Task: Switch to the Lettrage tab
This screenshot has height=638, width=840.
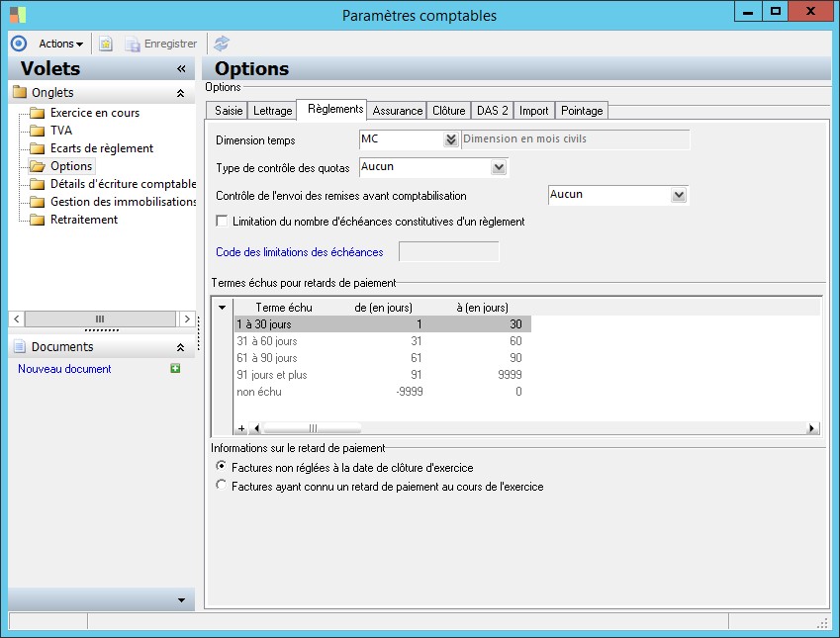Action: click(x=273, y=111)
